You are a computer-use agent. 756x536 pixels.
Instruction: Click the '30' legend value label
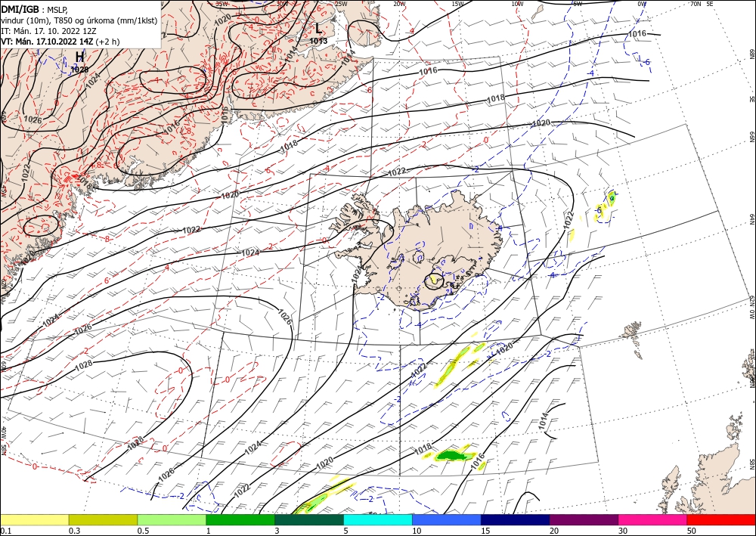pos(622,531)
